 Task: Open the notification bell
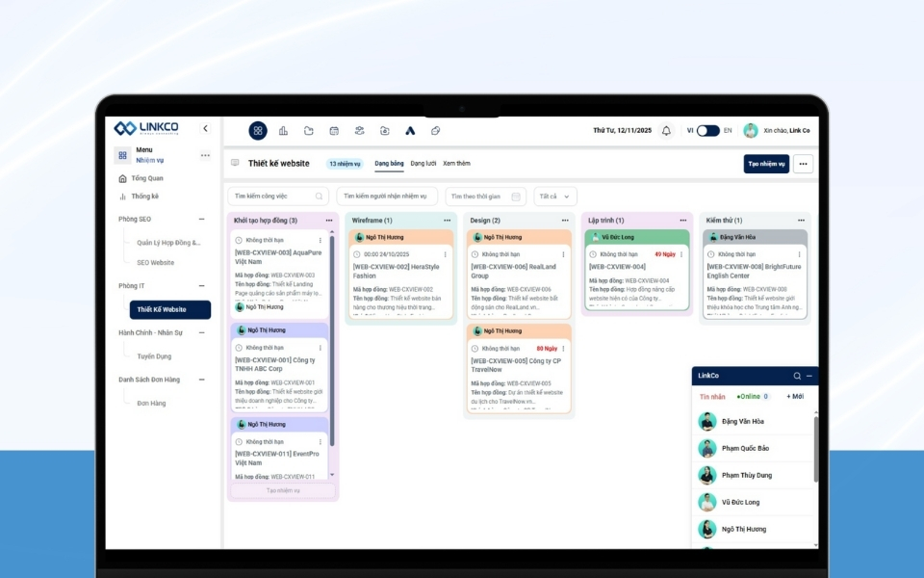(666, 131)
